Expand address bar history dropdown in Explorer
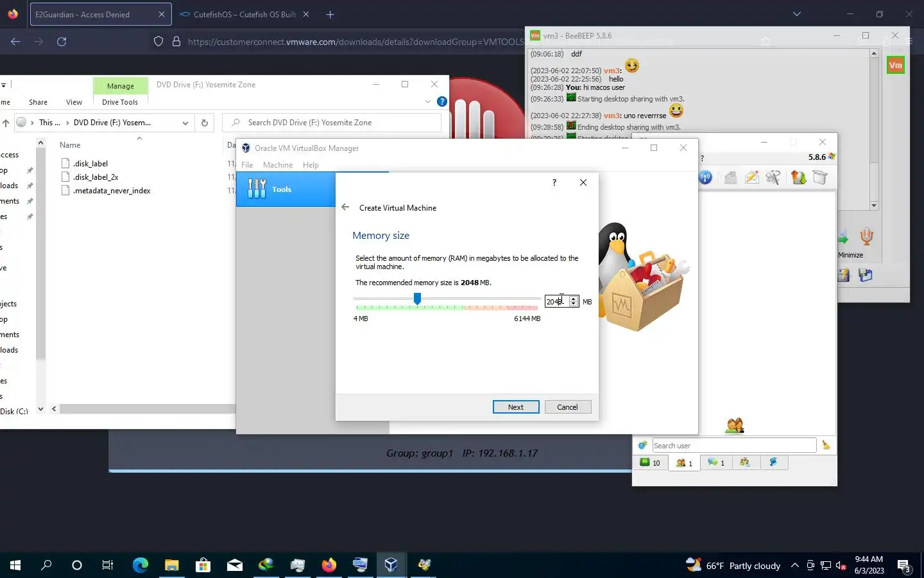The height and width of the screenshot is (578, 924). [185, 123]
